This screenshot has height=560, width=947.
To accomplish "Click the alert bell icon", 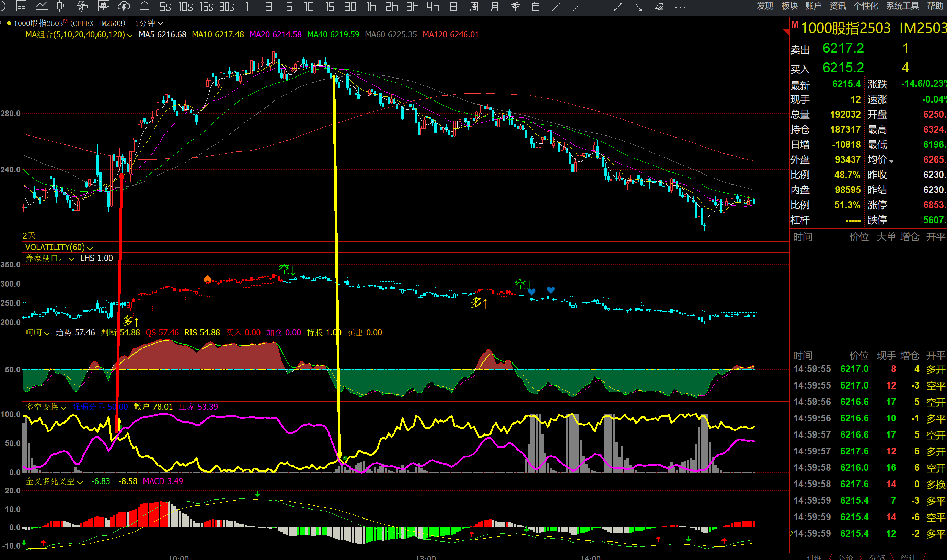I will [x=144, y=7].
